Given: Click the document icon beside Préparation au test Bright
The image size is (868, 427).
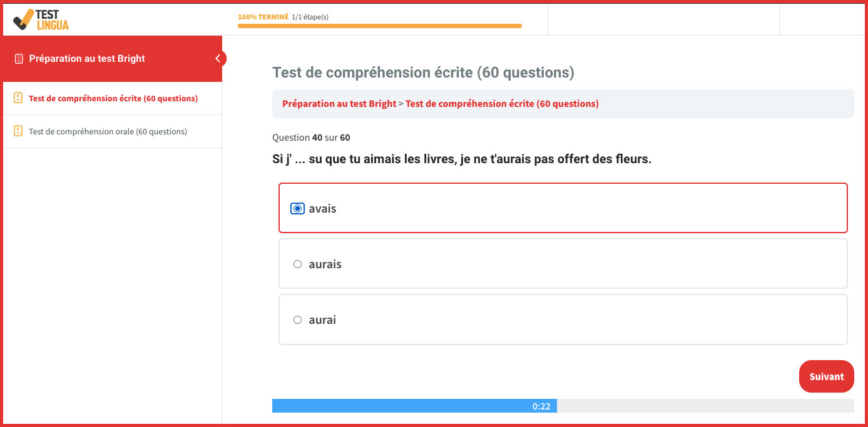Looking at the screenshot, I should coord(19,59).
